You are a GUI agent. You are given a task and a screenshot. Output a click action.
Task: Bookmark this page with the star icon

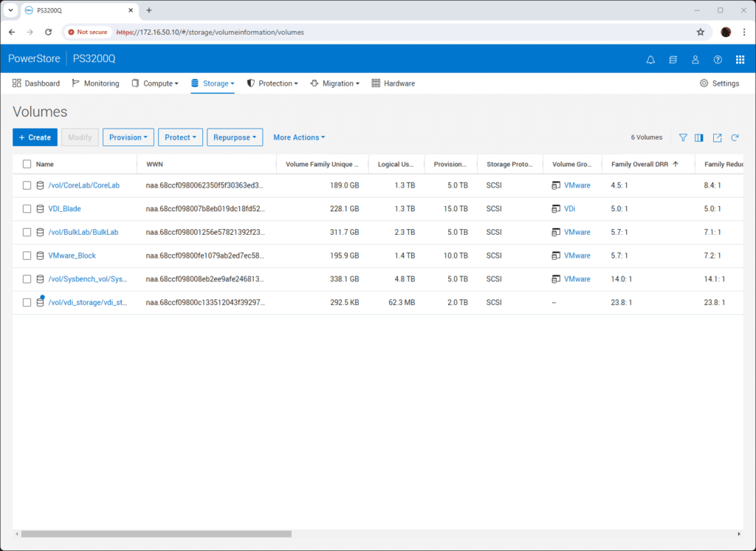pyautogui.click(x=701, y=32)
